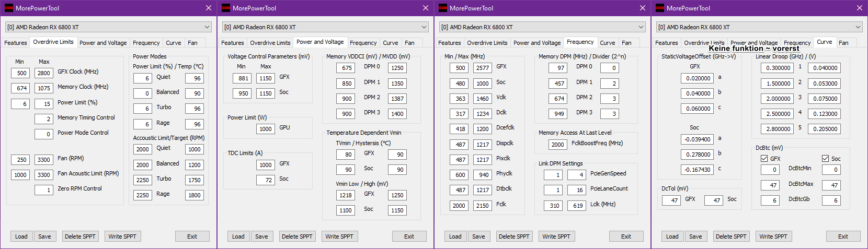Click the MorePowerTool app icon in the Frequency window
Screen dimensions: 868x249
pos(442,8)
